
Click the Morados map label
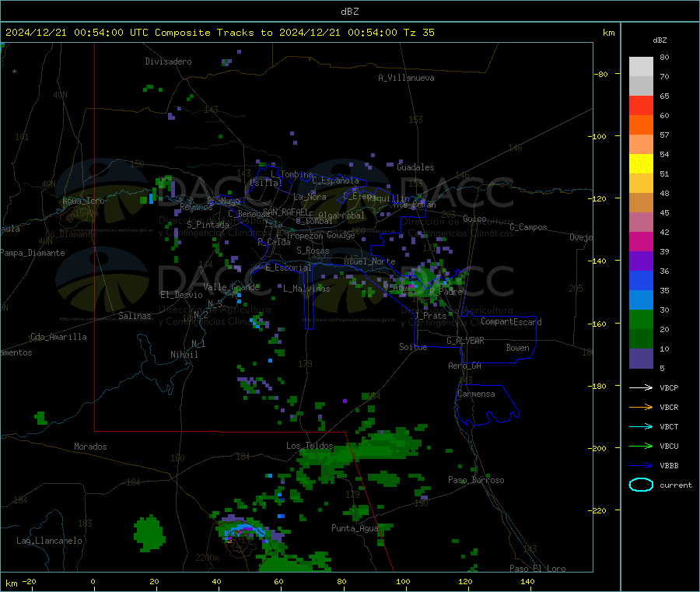(x=91, y=447)
